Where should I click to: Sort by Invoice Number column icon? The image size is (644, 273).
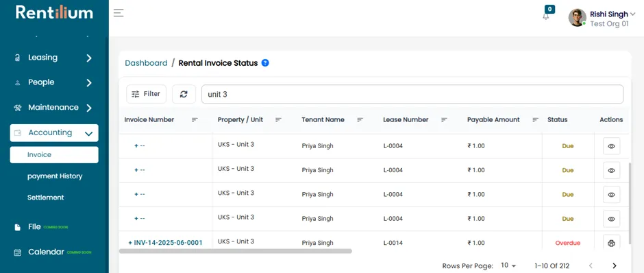pyautogui.click(x=195, y=119)
